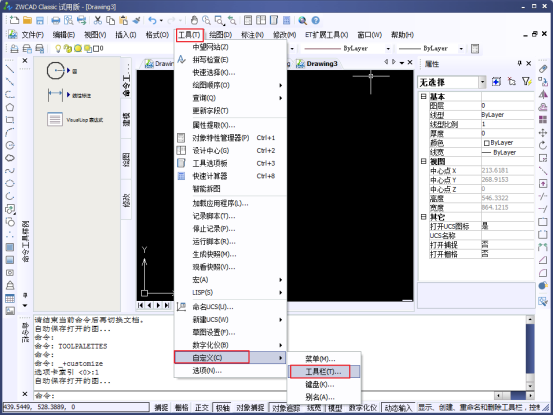Image resolution: width=553 pixels, height=416 pixels.
Task: Toggle 正交 ortho mode in status bar
Action: [202, 408]
